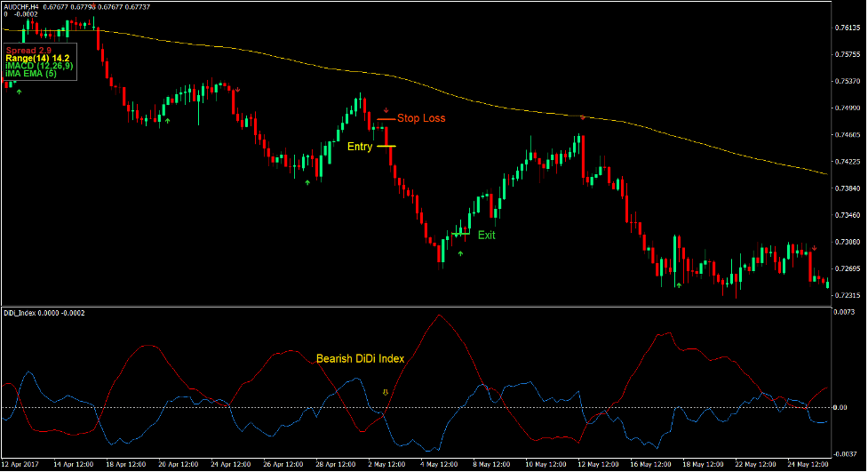This screenshot has height=472, width=868.
Task: Click the yellow down arrow in the DiDi Index panel
Action: (x=385, y=391)
